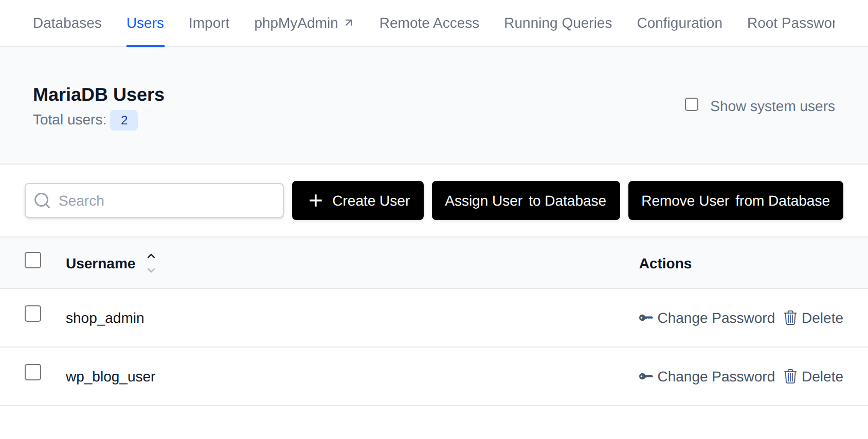Open the Databases tab
The image size is (868, 439).
[67, 23]
